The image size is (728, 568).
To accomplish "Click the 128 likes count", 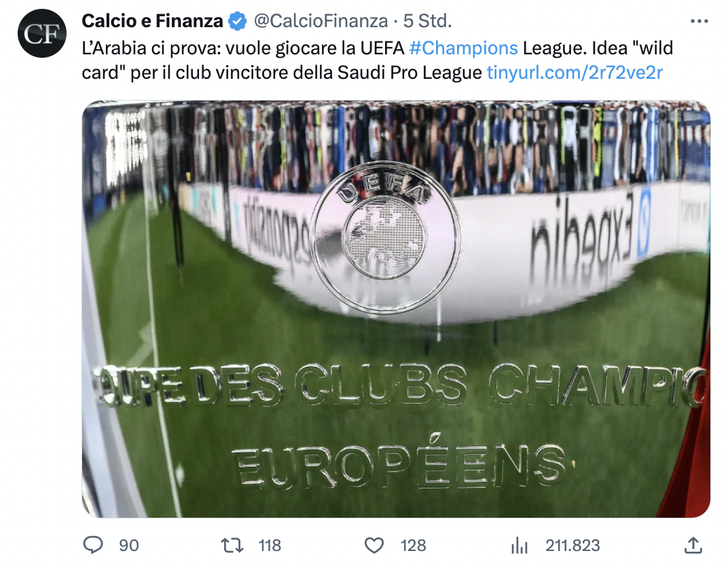I will [413, 546].
